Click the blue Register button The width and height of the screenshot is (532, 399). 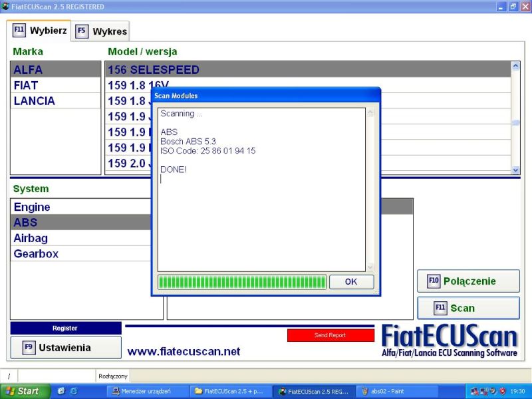point(66,328)
